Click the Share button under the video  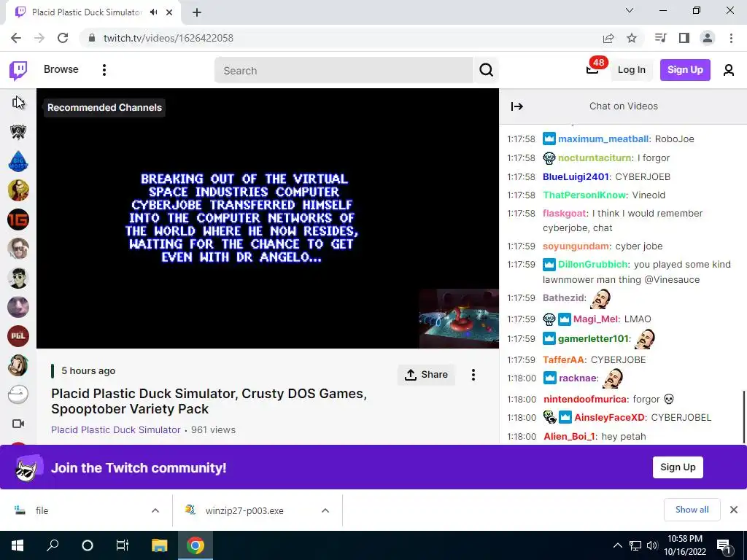point(426,375)
